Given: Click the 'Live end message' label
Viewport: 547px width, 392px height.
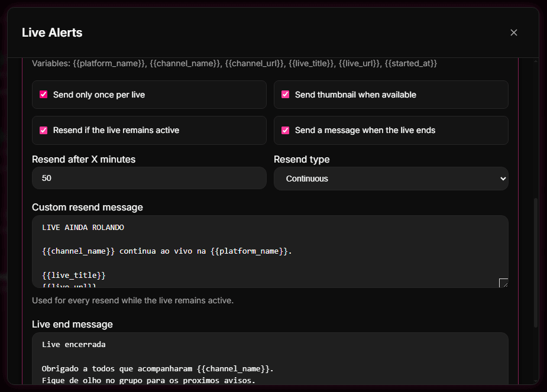Looking at the screenshot, I should (72, 325).
